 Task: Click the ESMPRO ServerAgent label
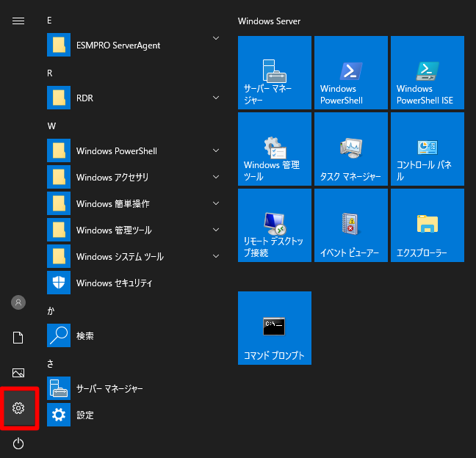(118, 46)
